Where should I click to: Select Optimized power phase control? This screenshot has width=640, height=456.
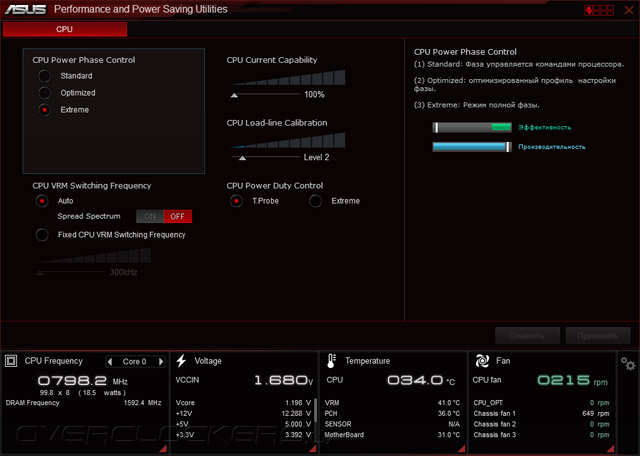click(x=44, y=93)
